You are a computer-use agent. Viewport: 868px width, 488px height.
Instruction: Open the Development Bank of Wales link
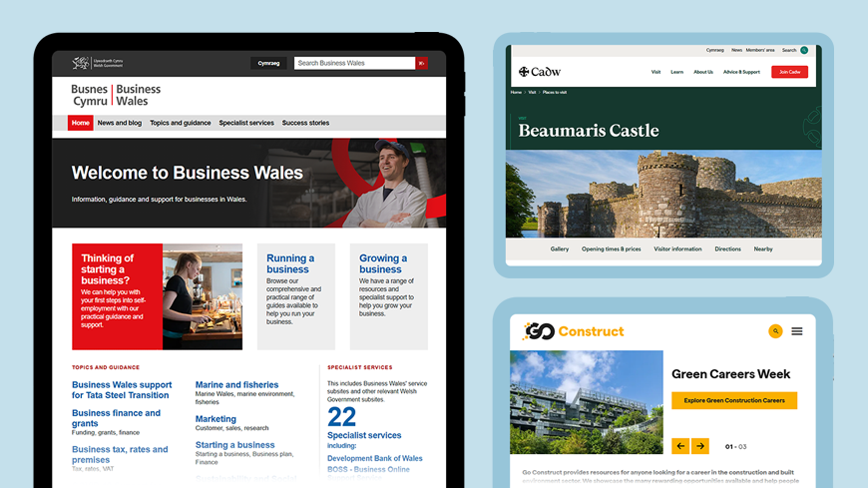click(x=375, y=458)
